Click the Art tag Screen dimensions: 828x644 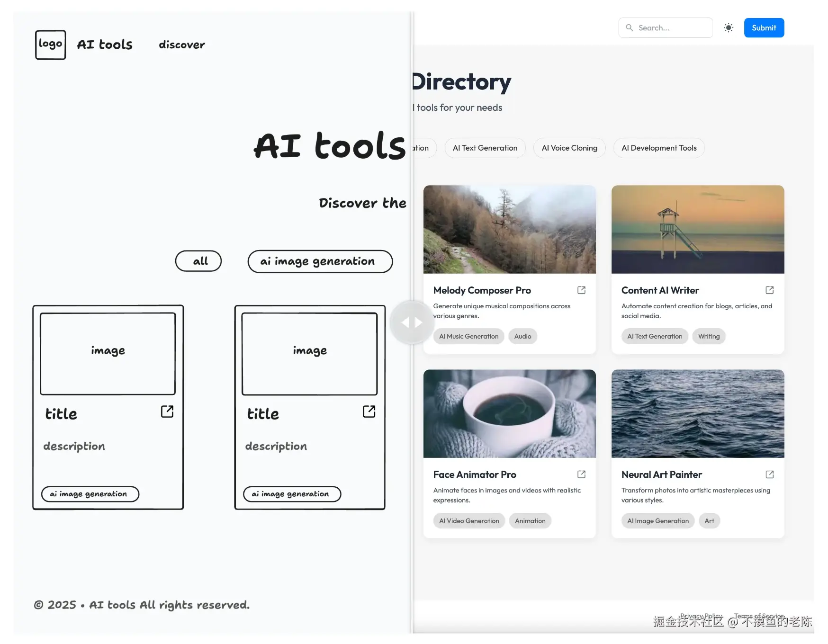coord(709,521)
